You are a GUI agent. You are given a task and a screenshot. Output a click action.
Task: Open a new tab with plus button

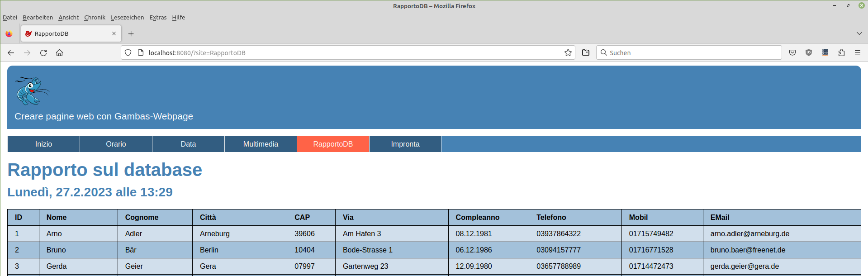click(x=131, y=33)
